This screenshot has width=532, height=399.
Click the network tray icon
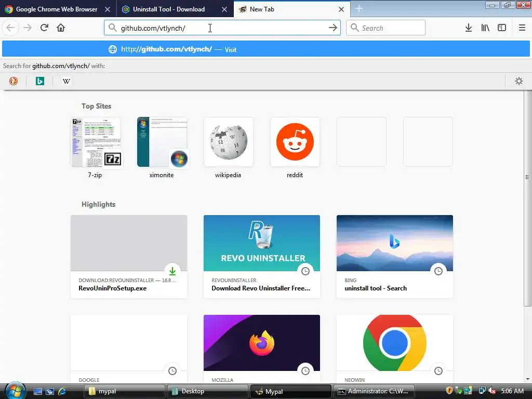coord(482,391)
